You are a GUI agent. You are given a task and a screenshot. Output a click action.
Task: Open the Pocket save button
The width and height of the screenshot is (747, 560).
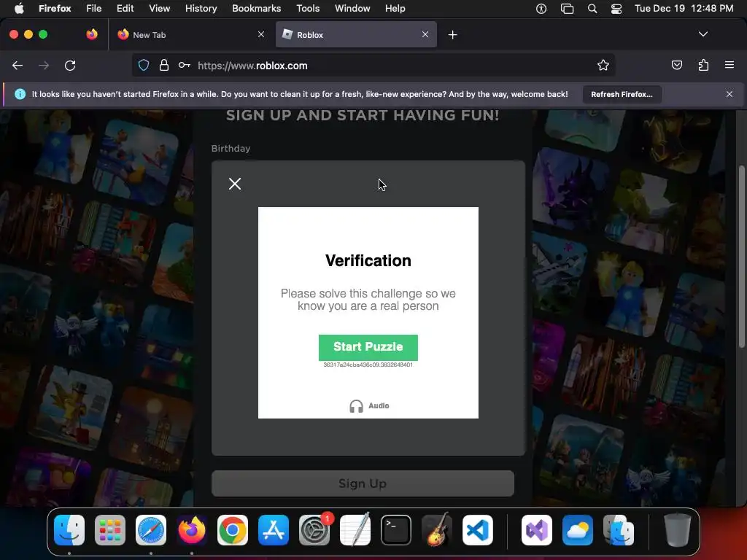coord(677,66)
